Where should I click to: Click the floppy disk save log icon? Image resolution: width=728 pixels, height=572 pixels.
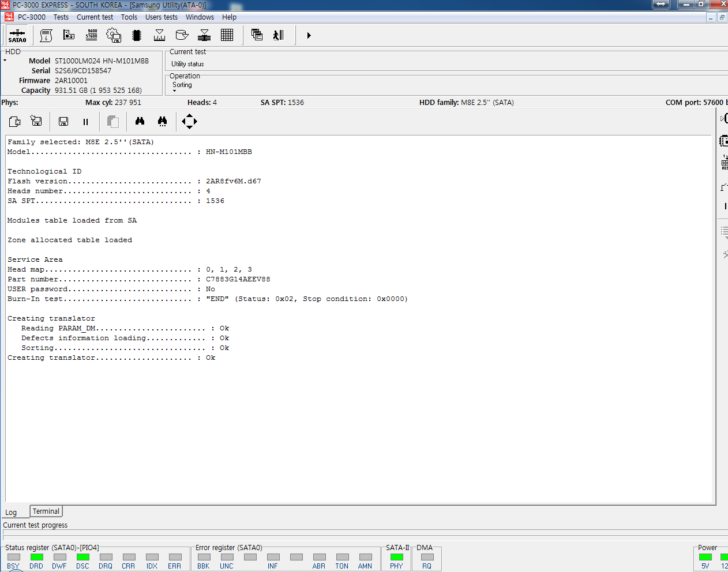pos(63,121)
